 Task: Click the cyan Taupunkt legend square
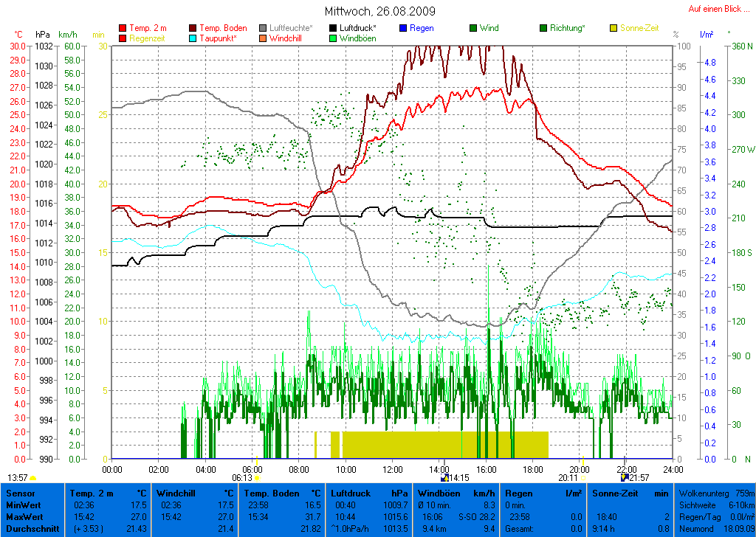(193, 38)
